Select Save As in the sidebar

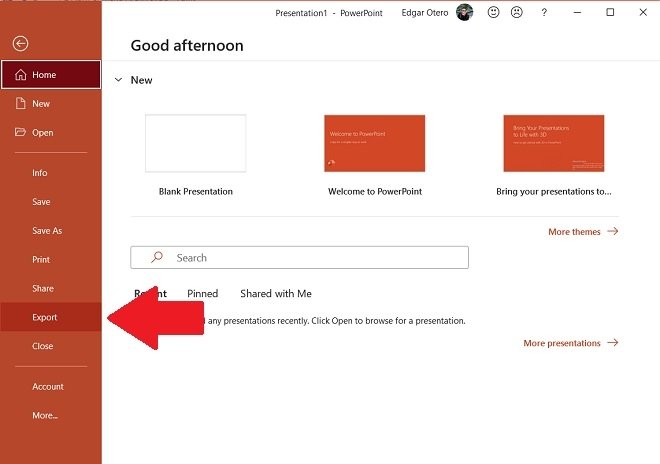[x=51, y=231]
